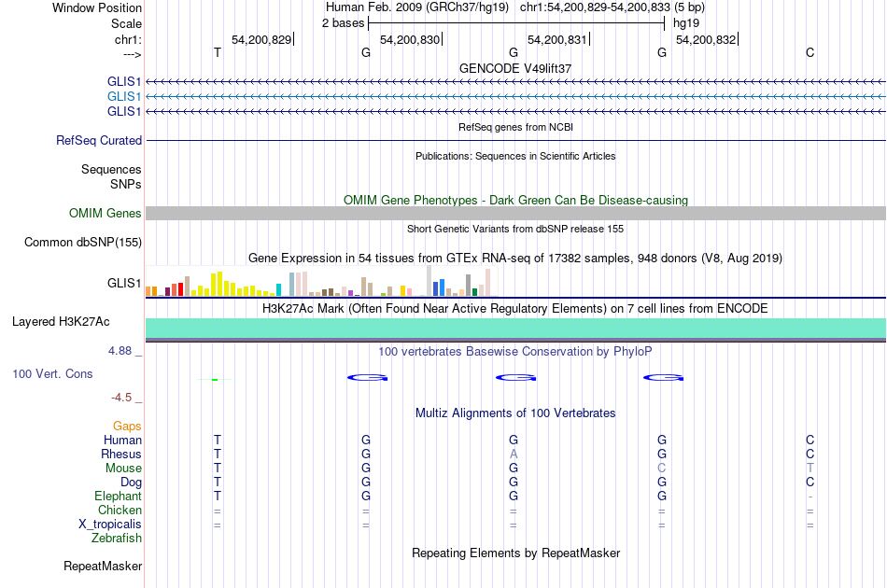Screen dimensions: 887x588
Task: Click the RepeatMasker track label
Action: tap(103, 566)
